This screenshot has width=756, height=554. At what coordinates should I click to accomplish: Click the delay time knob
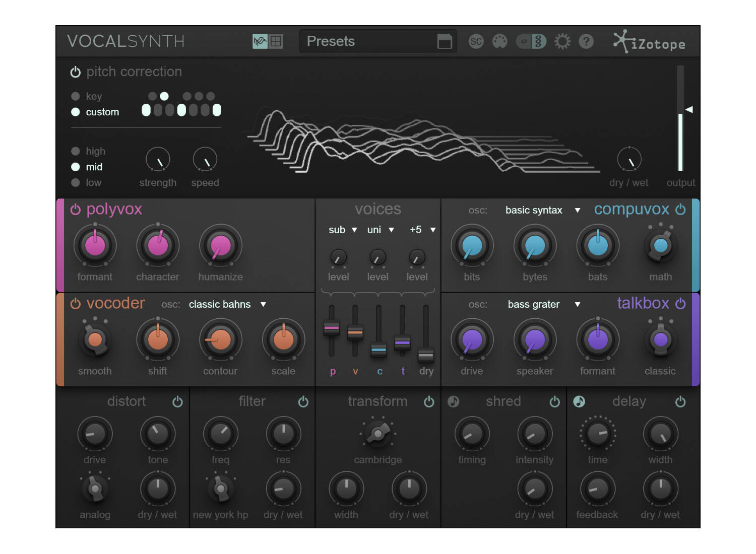pos(598,434)
